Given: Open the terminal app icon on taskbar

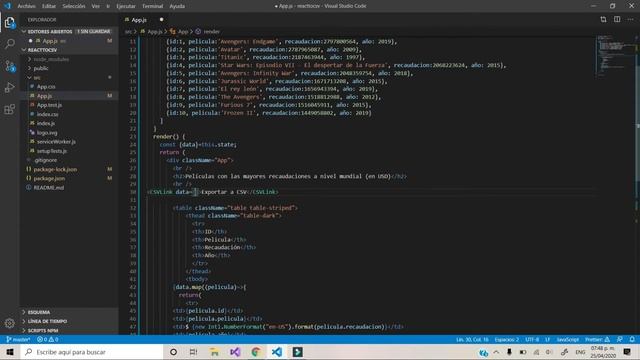Looking at the screenshot, I should click(298, 352).
